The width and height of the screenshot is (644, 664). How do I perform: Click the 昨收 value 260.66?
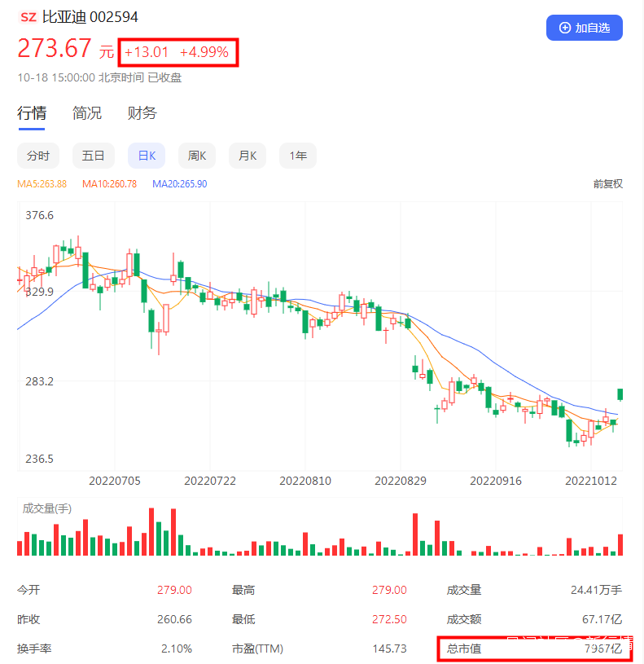pos(174,619)
